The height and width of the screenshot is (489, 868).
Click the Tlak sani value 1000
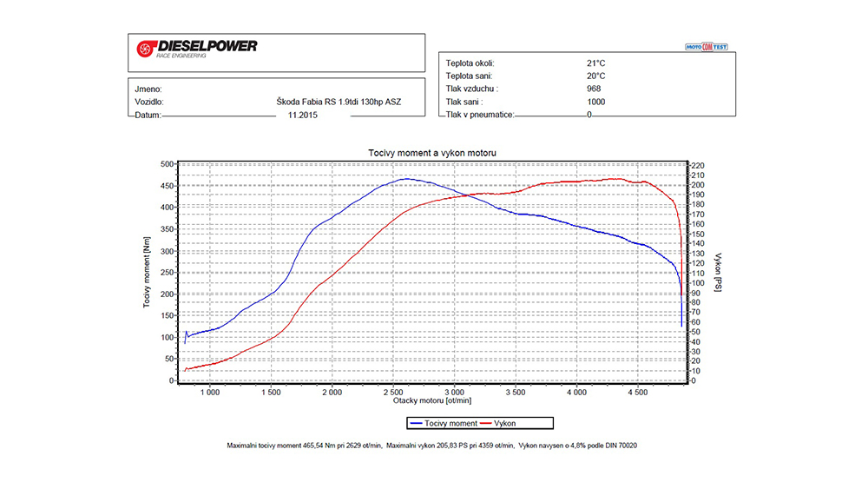596,102
